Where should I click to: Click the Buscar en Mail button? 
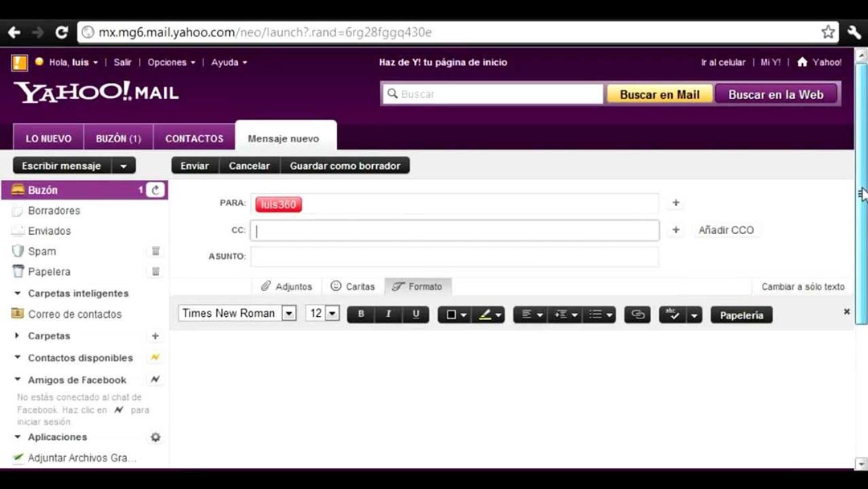click(x=659, y=94)
